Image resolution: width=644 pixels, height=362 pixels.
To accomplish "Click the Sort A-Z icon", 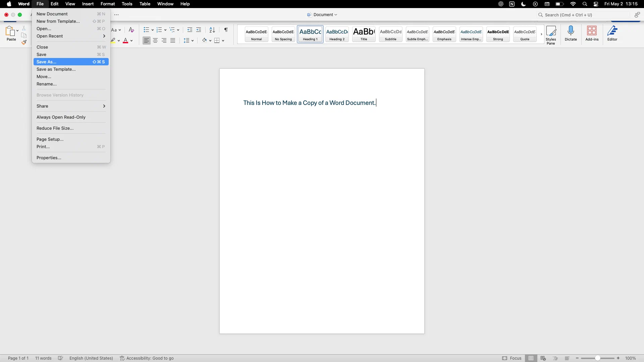I will 212,30.
